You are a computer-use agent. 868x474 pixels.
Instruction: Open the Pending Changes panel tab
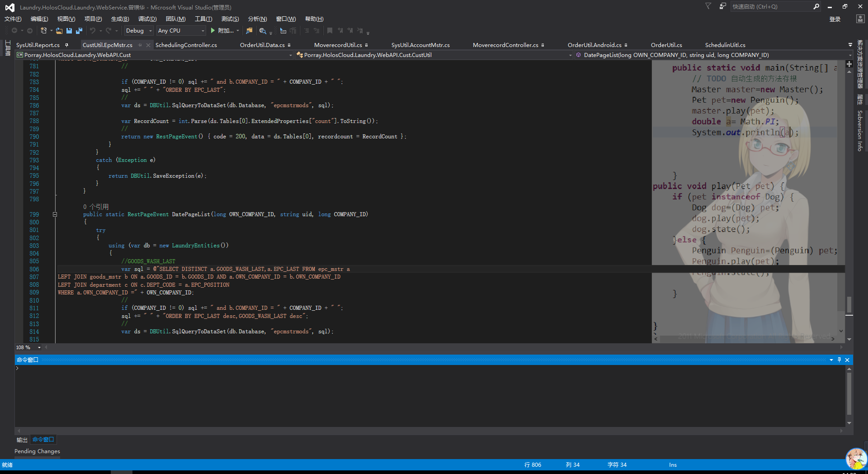pos(37,451)
